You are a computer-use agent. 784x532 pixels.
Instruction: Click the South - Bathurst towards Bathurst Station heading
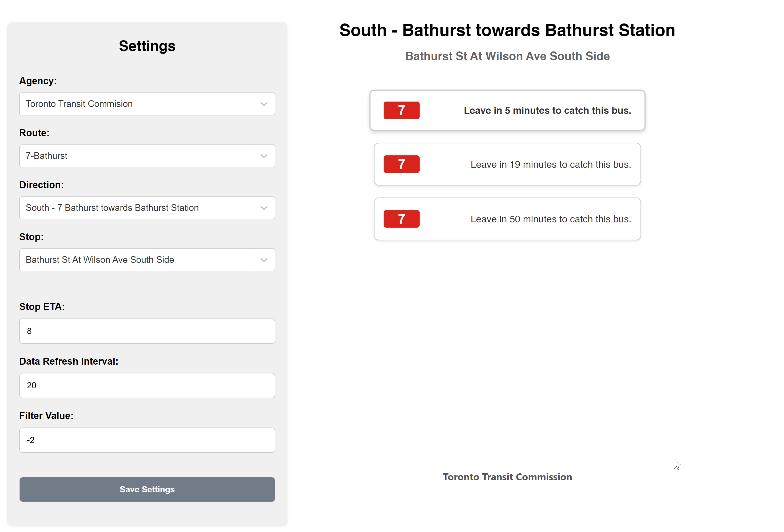[x=507, y=30]
